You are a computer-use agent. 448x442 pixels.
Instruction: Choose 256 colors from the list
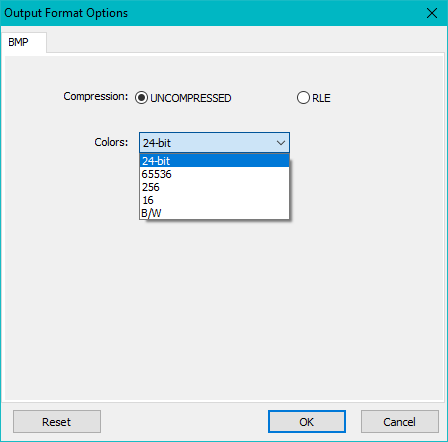(x=214, y=187)
